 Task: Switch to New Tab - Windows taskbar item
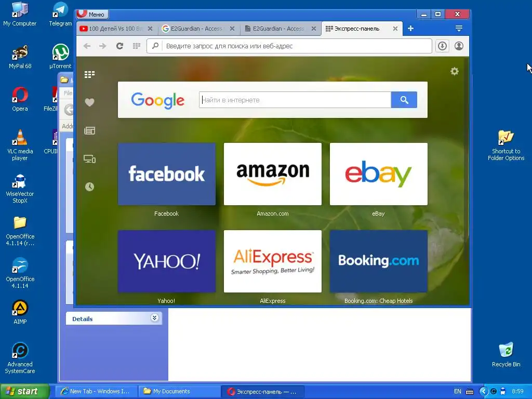(x=96, y=391)
